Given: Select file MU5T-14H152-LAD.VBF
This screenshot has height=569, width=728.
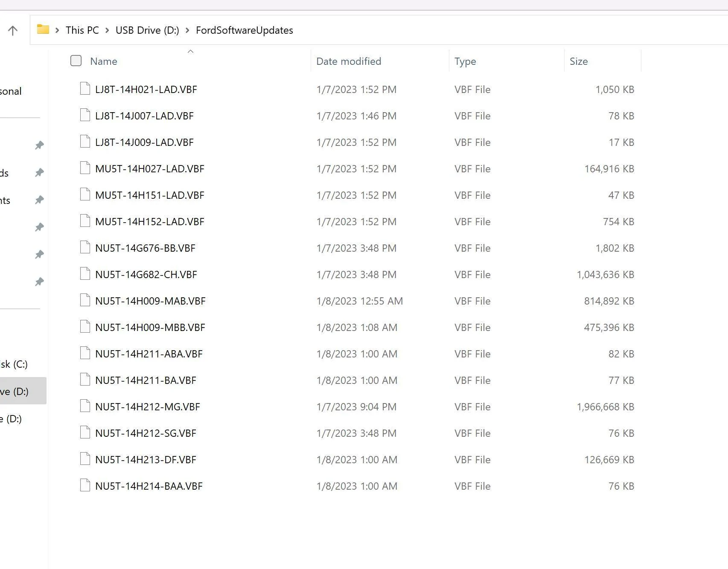Looking at the screenshot, I should 150,222.
